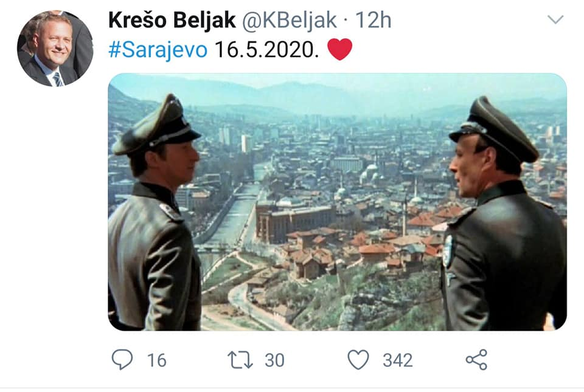
Task: Like the tweet with the heart outline icon
Action: (358, 360)
